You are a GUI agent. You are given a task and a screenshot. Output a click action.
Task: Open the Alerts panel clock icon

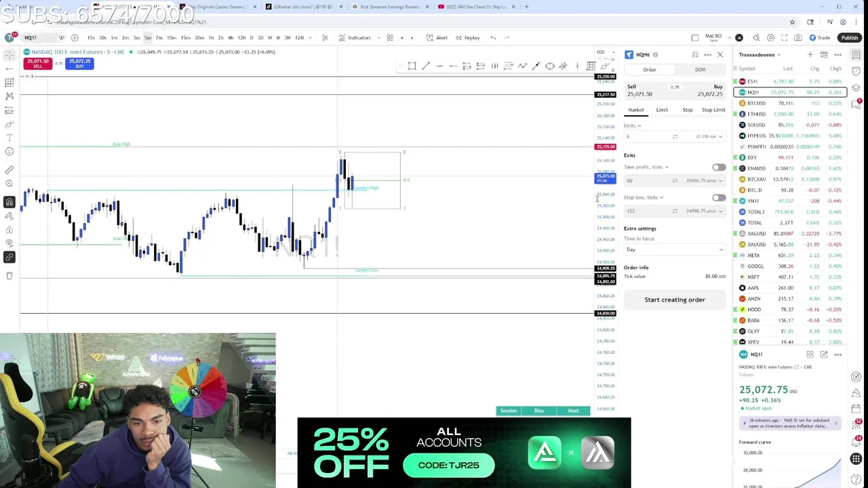coord(857,71)
